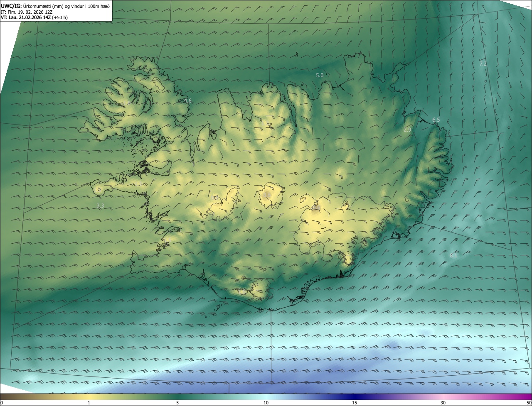Click the color scale label 10

(x=266, y=403)
